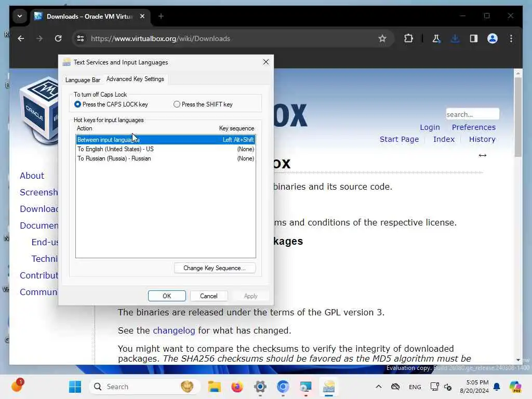Confirm the dialog with OK
Image resolution: width=532 pixels, height=399 pixels.
tap(167, 296)
